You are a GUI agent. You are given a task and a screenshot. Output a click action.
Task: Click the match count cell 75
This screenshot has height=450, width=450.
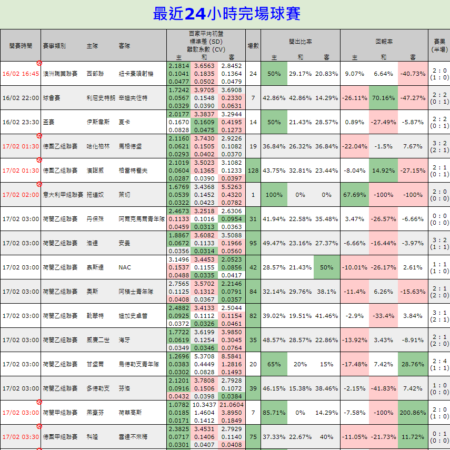pyautogui.click(x=253, y=437)
